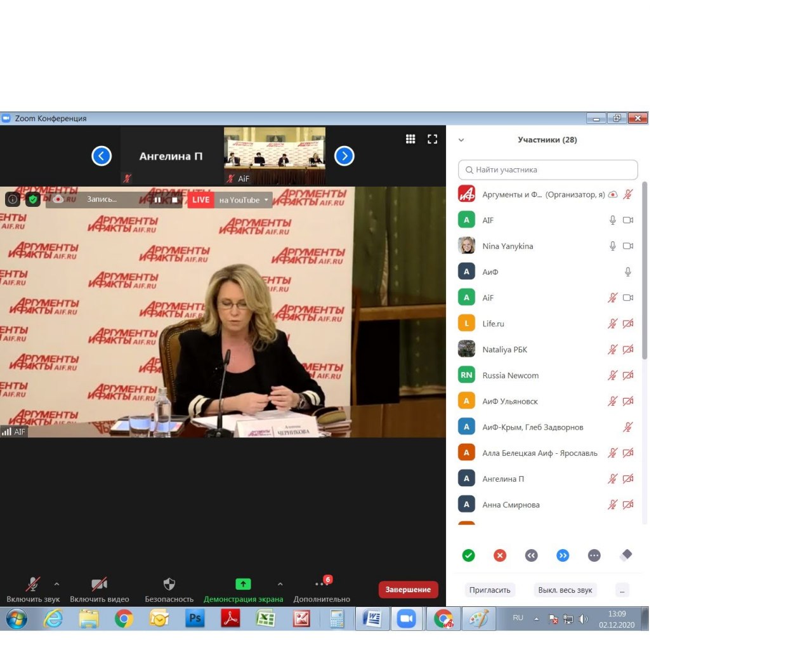Open Windows Start menu
Screen dimensions: 812x650
point(16,618)
